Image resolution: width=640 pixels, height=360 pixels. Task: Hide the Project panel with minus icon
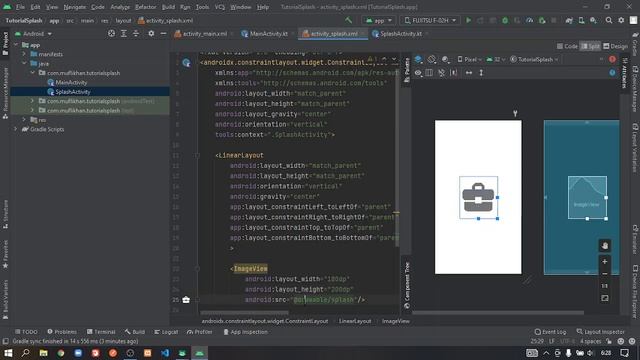pyautogui.click(x=163, y=33)
